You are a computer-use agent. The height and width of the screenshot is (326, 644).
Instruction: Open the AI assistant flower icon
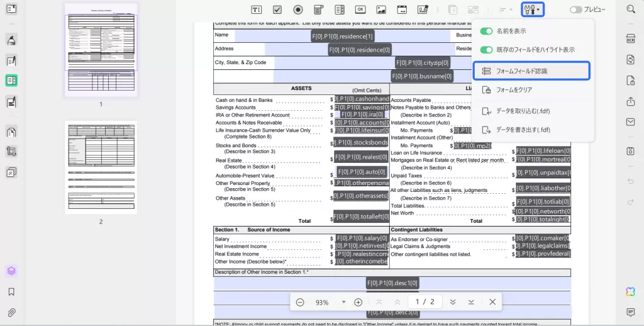630,291
